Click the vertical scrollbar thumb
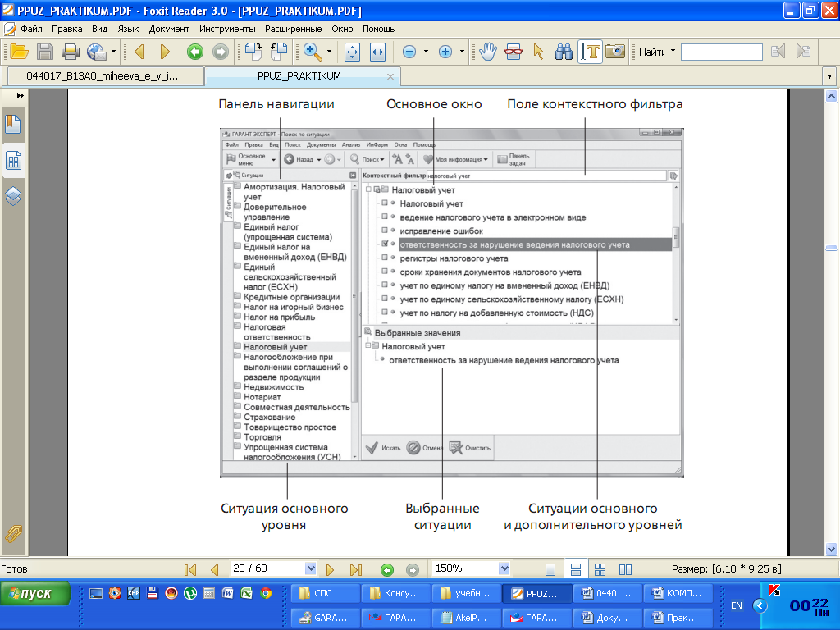 [x=832, y=248]
